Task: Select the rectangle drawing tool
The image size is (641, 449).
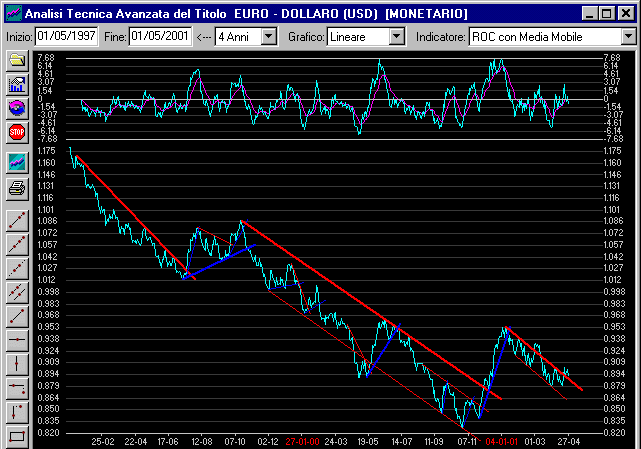Action: click(x=17, y=435)
